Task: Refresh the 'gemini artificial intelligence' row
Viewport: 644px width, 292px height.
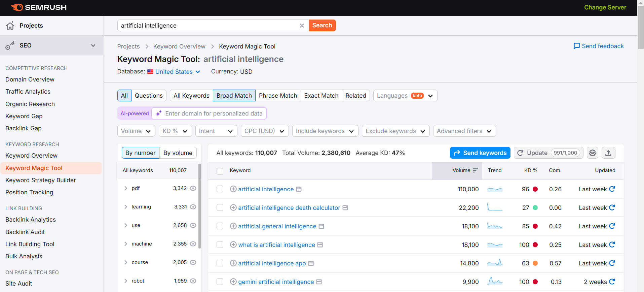Action: tap(612, 282)
